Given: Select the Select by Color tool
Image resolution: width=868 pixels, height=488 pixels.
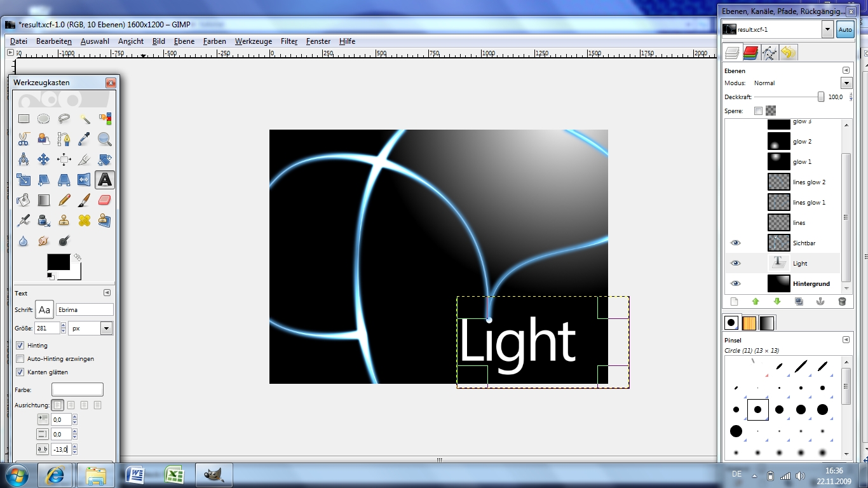Looking at the screenshot, I should point(105,118).
